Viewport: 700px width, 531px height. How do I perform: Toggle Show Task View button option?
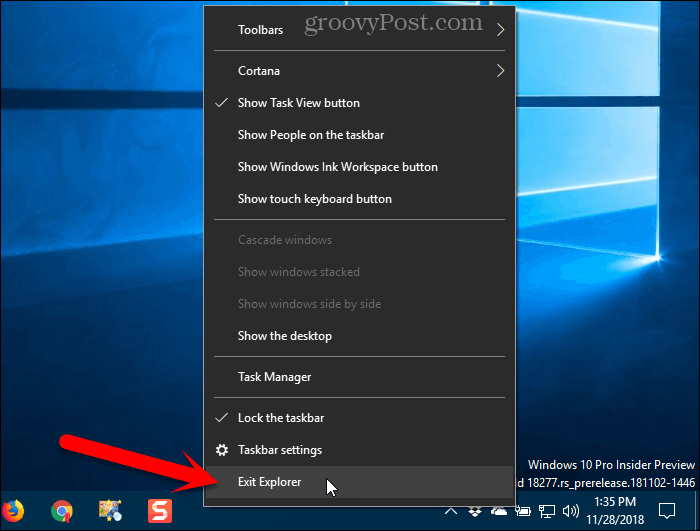point(359,103)
